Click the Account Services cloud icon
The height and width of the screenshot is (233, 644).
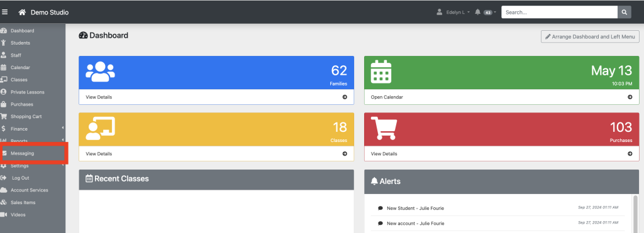(x=4, y=190)
